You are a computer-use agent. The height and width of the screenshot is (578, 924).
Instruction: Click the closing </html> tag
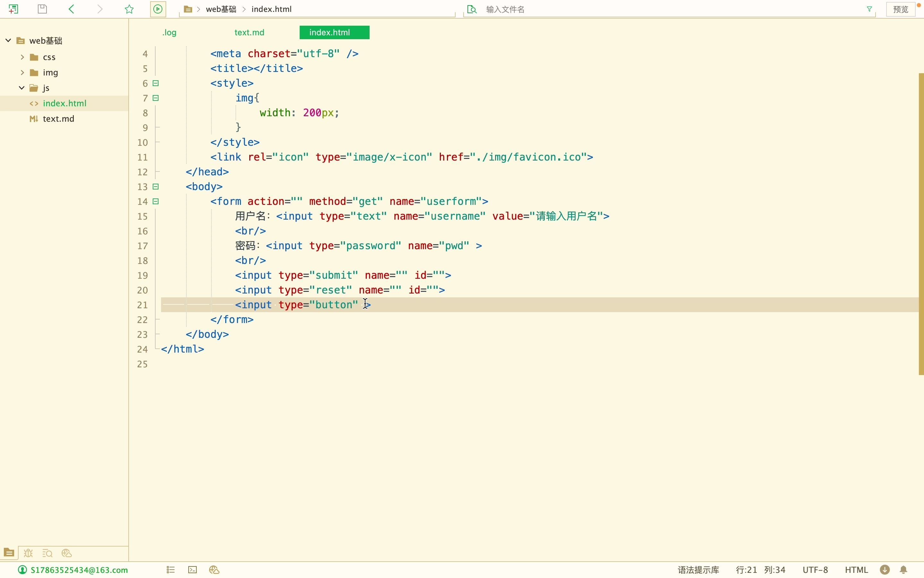(x=183, y=349)
